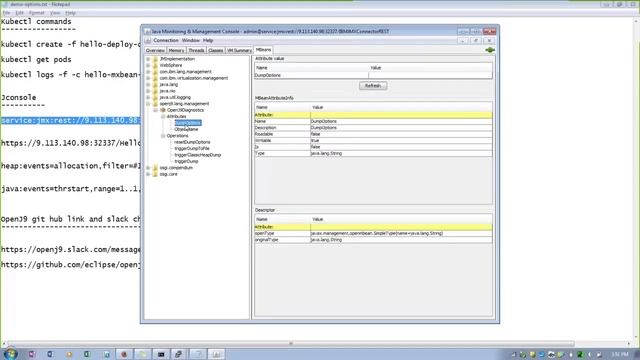This screenshot has height=360, width=640.
Task: Expand the JMImplementation node
Action: [x=149, y=59]
